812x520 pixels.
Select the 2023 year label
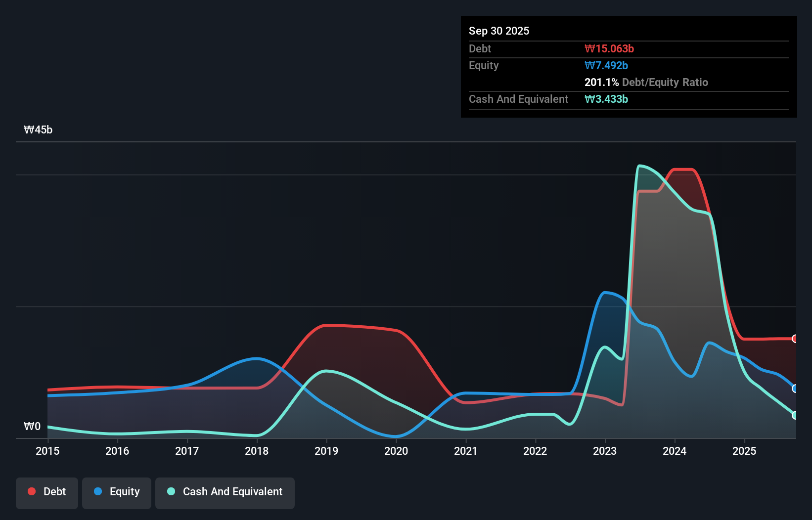pos(605,451)
